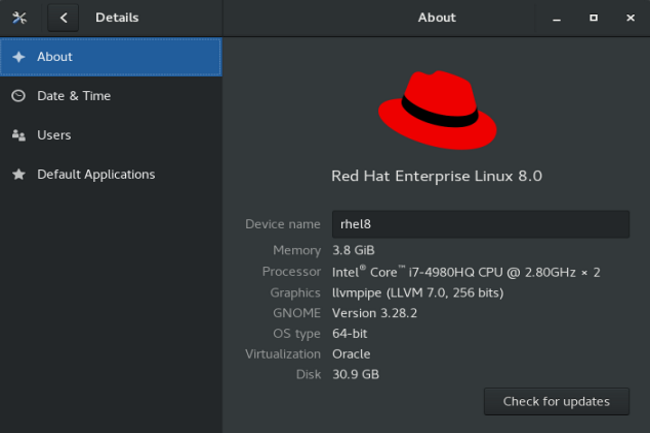This screenshot has height=433, width=650.
Task: Open the Default Applications panel
Action: 111,174
